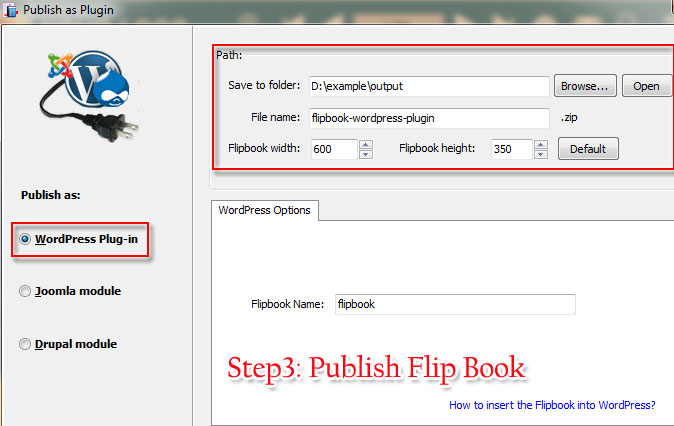Screen dimensions: 674x426
Task: Switch to the WordPress Options tab
Action: click(x=264, y=210)
